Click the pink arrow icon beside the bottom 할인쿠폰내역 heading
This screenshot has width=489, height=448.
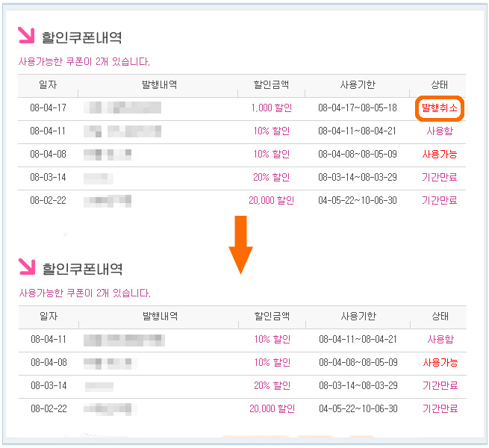(x=26, y=267)
